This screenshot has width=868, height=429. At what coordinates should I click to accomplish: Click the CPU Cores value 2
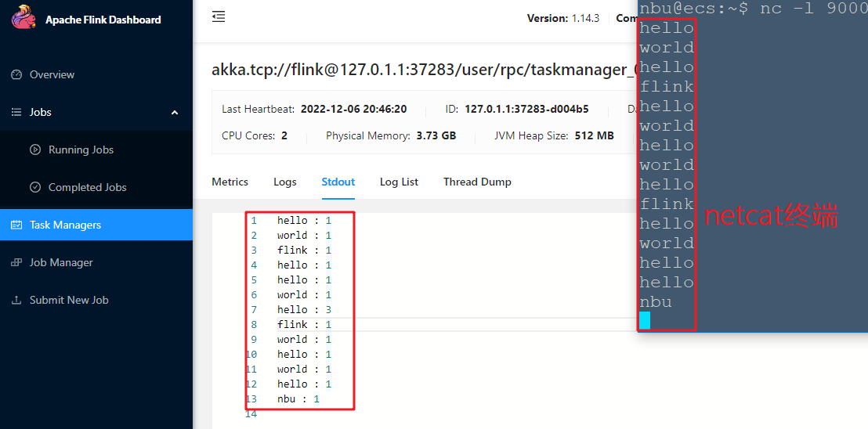click(x=284, y=135)
